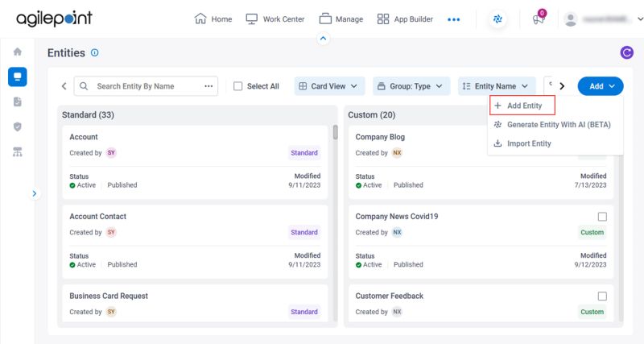Open notifications megaphone icon

(539, 19)
